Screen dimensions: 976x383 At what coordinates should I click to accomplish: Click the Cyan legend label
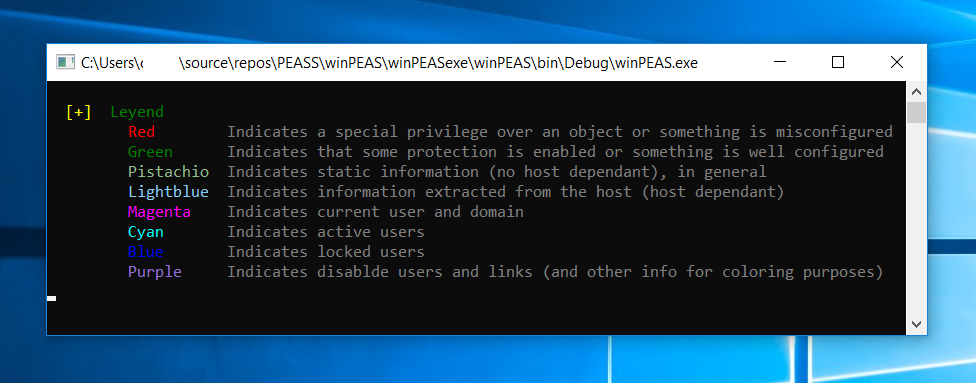pos(146,232)
